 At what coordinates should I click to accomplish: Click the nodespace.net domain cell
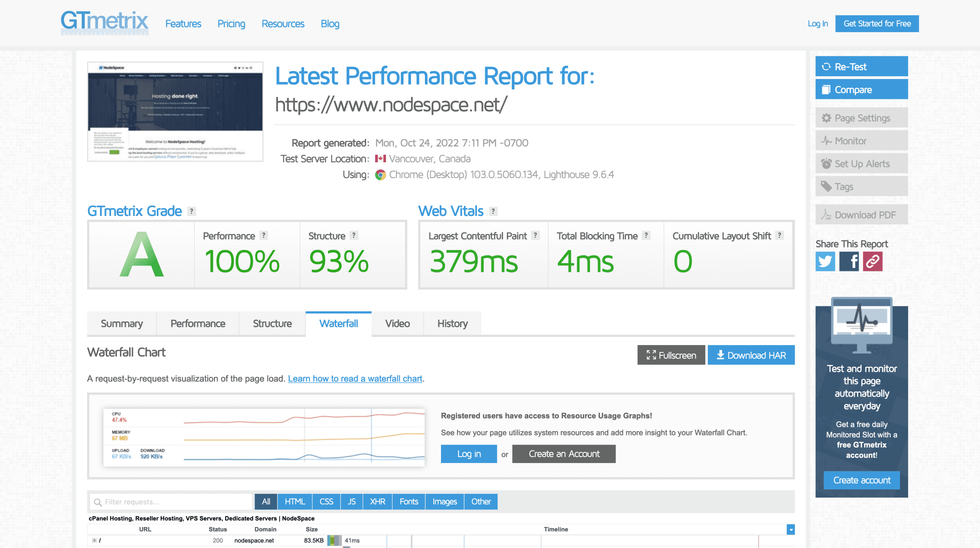[254, 541]
